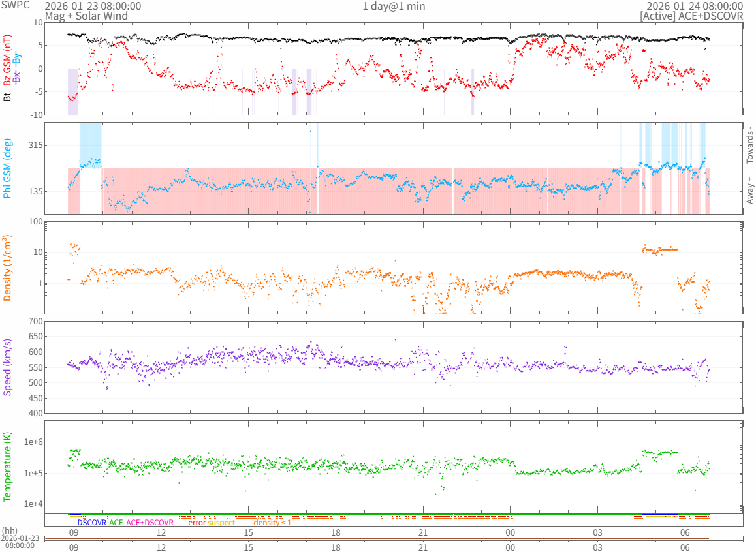Click the red error legend label
This screenshot has width=756, height=552.
point(197,523)
